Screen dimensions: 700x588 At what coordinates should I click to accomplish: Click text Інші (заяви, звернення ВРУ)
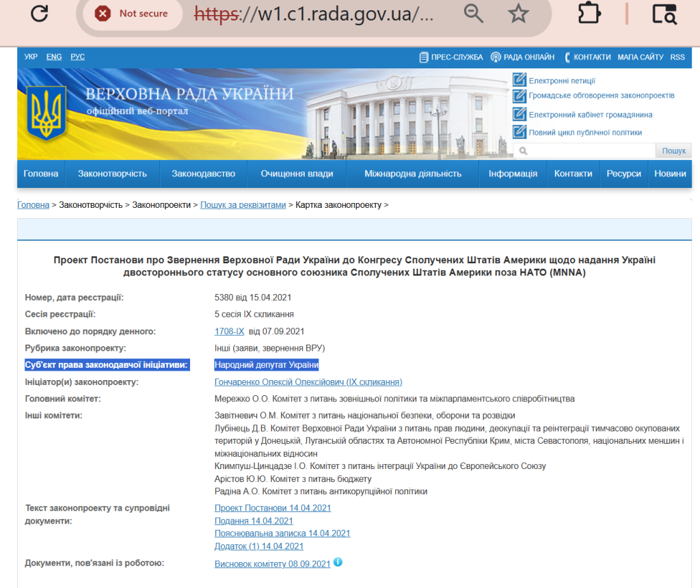[x=269, y=348]
